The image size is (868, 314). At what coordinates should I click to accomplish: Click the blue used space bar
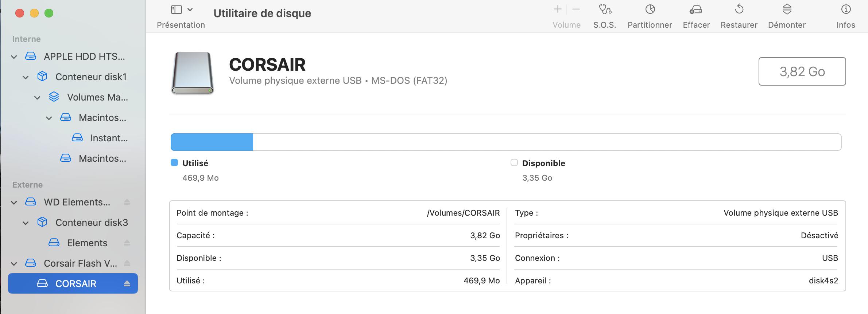(x=212, y=142)
